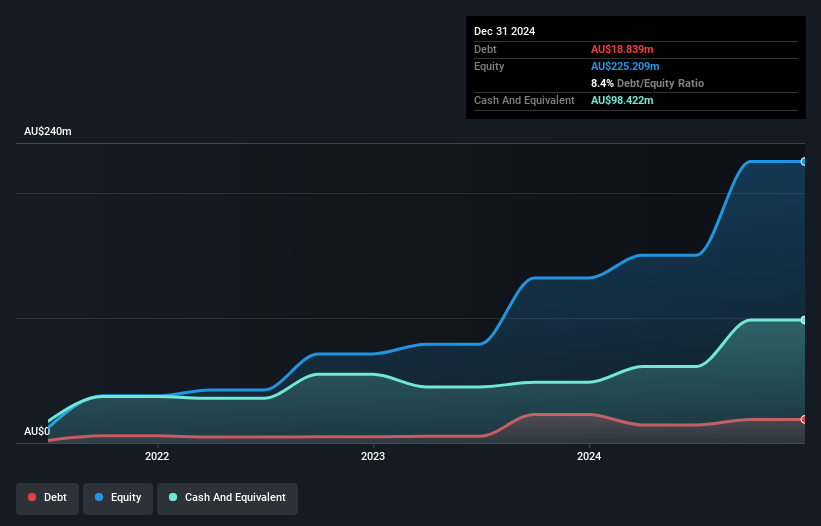Click the blue Equity legend dot

point(99,497)
